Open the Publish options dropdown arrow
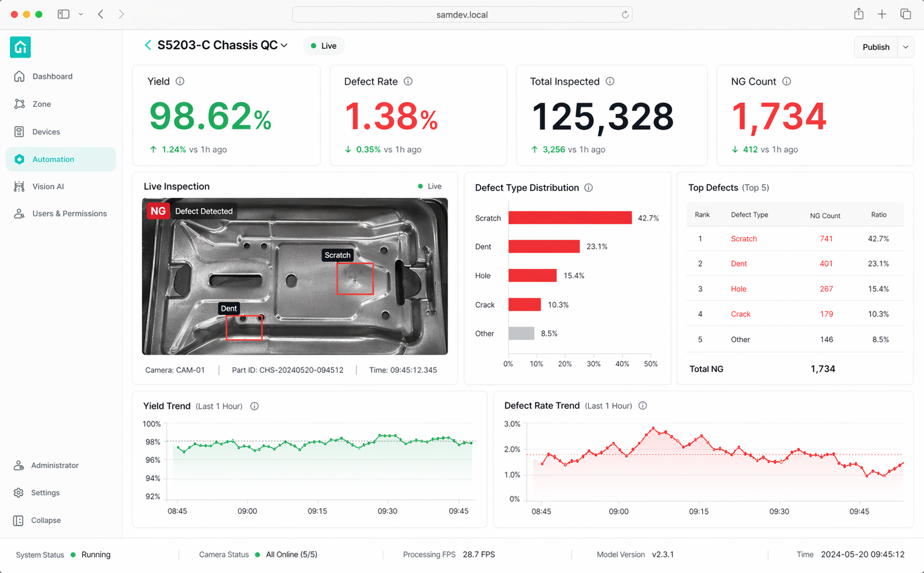This screenshot has width=924, height=573. pos(905,47)
